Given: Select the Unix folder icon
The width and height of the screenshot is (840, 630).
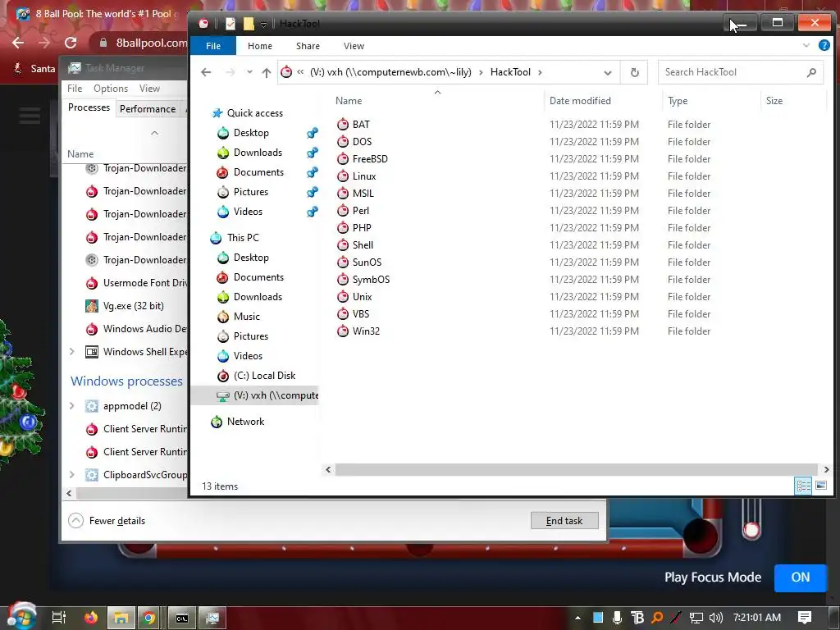Looking at the screenshot, I should (x=343, y=296).
